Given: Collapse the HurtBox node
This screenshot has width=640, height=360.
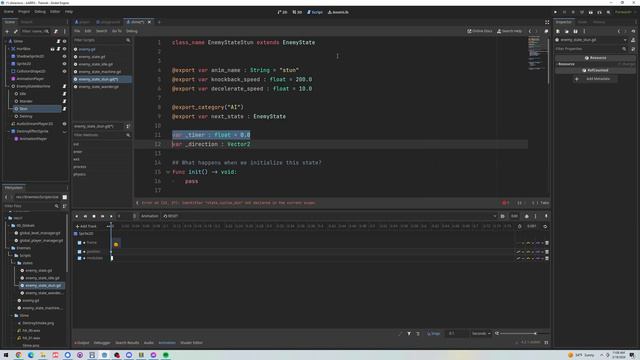Looking at the screenshot, I should [9, 49].
